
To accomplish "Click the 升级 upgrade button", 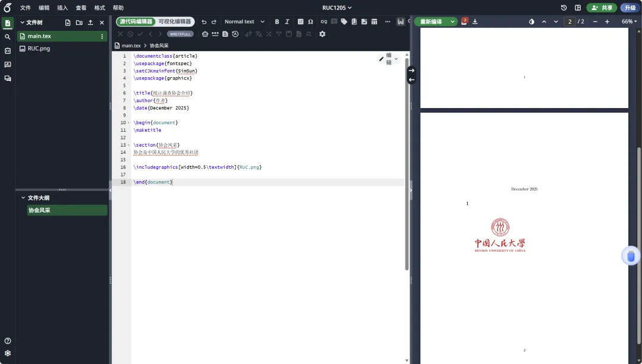I will point(630,8).
